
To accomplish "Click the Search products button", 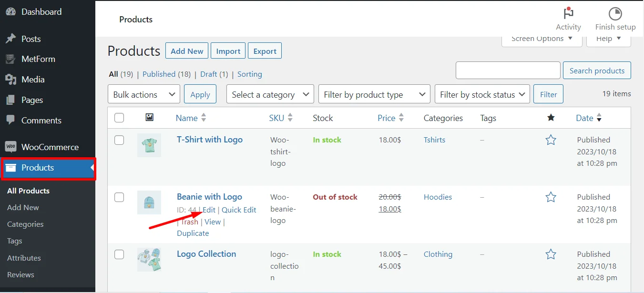I will [x=597, y=71].
